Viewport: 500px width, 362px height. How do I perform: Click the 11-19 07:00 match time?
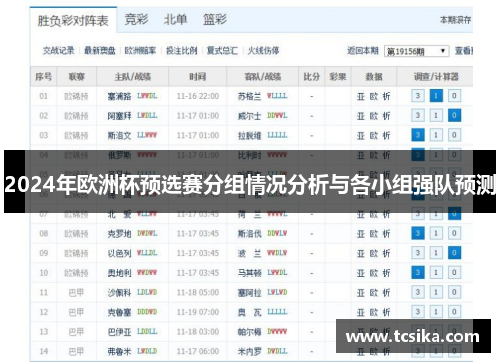pyautogui.click(x=198, y=312)
